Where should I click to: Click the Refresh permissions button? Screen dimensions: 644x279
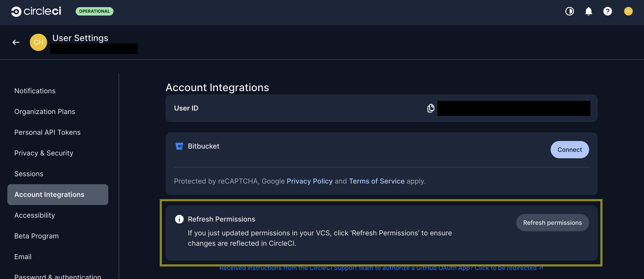coord(553,223)
